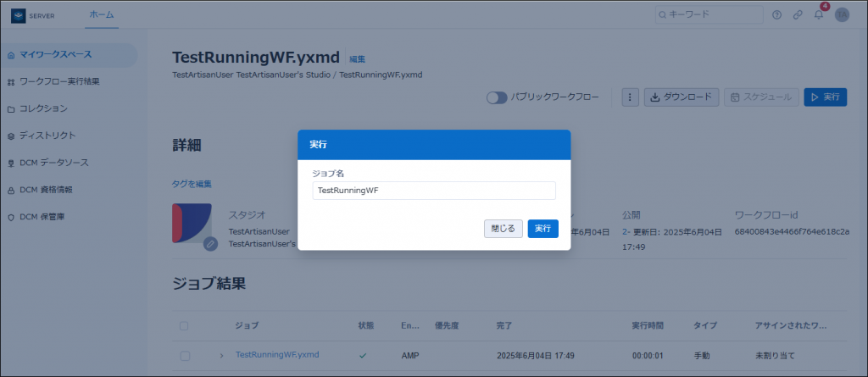Open the TestRunningWF.yxmd job link

(277, 354)
